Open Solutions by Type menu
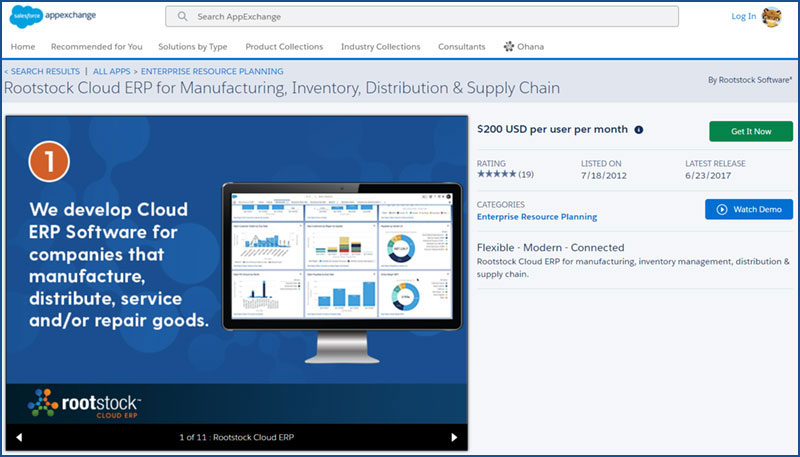 [192, 47]
